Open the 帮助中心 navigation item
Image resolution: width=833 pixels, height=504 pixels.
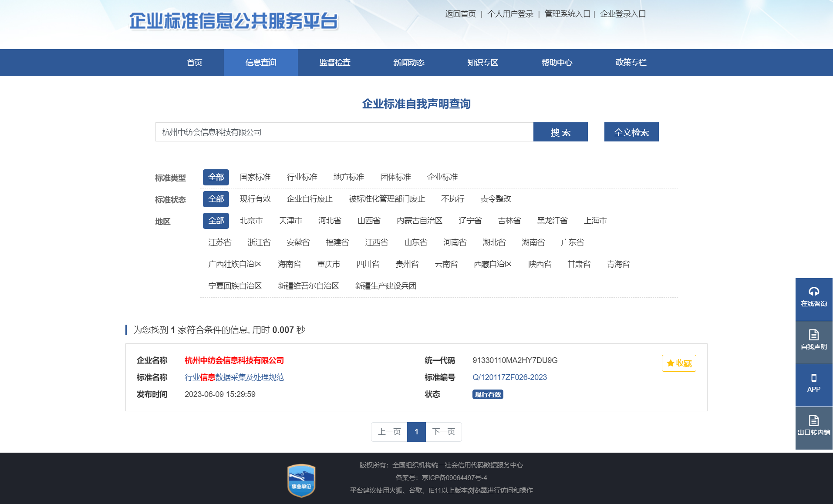tap(557, 63)
